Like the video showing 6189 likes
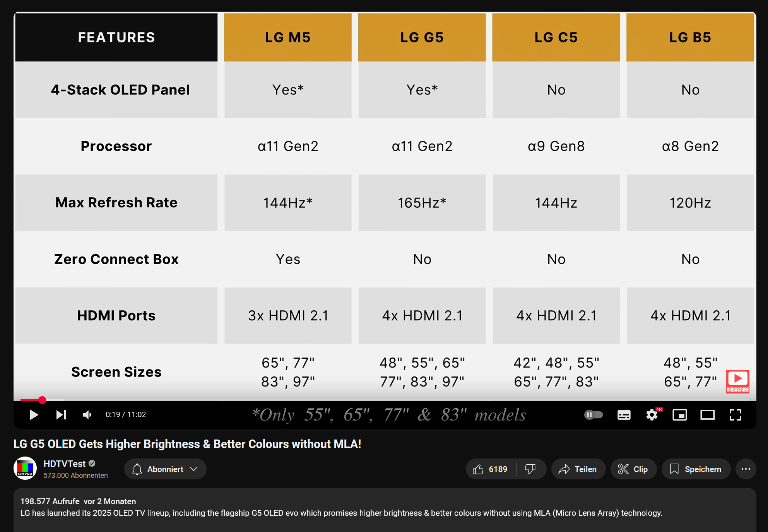 pos(490,469)
